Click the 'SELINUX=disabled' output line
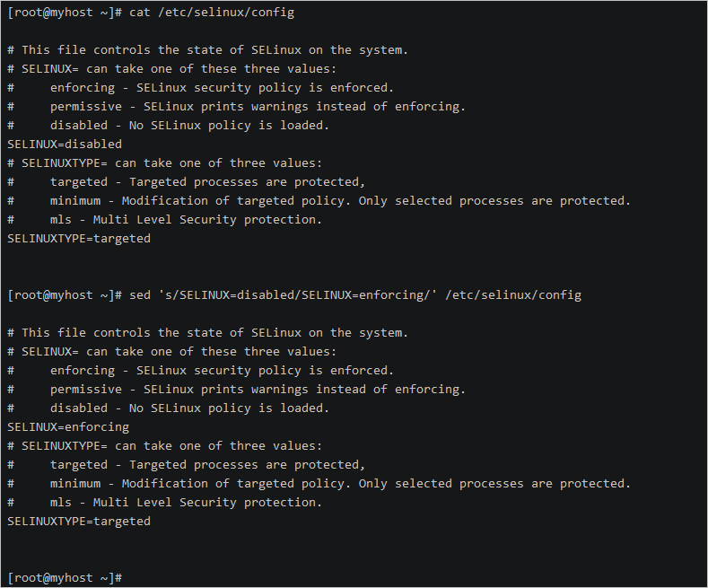The image size is (708, 588). (x=65, y=144)
